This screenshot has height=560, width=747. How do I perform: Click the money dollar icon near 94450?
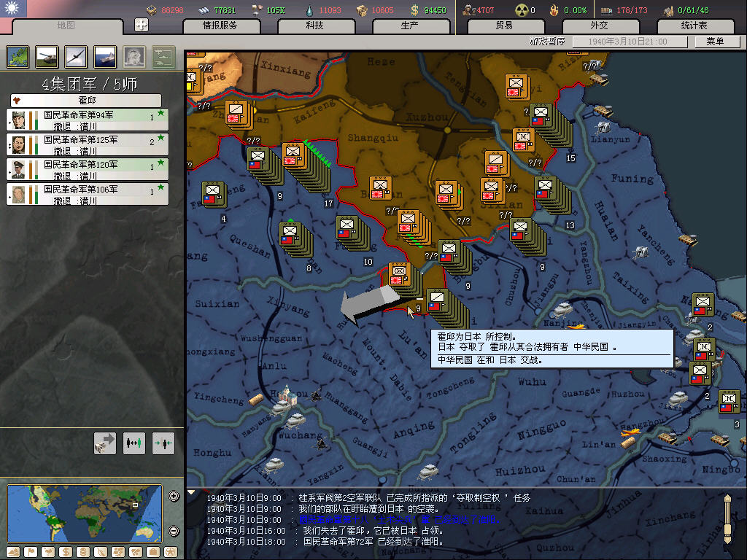(x=415, y=10)
